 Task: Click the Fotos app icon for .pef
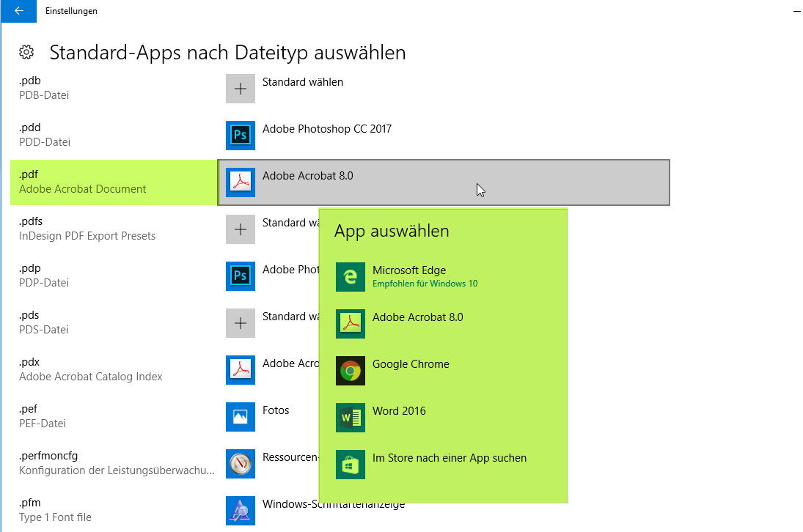coord(241,417)
